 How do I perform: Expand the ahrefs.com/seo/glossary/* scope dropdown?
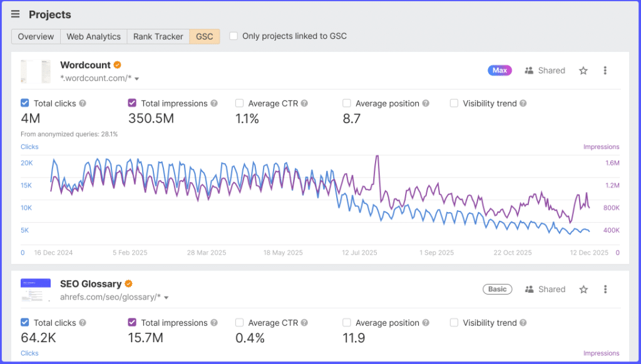tap(166, 298)
